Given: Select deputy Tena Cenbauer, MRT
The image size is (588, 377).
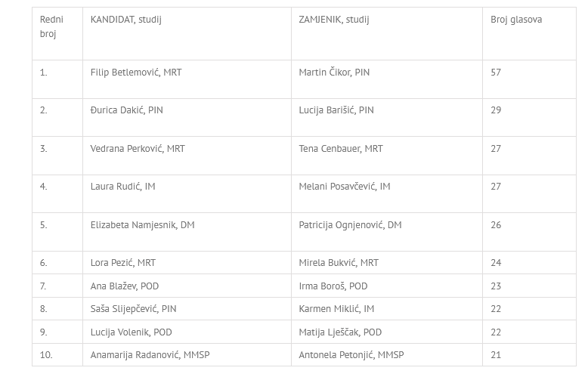Looking at the screenshot, I should tap(341, 149).
